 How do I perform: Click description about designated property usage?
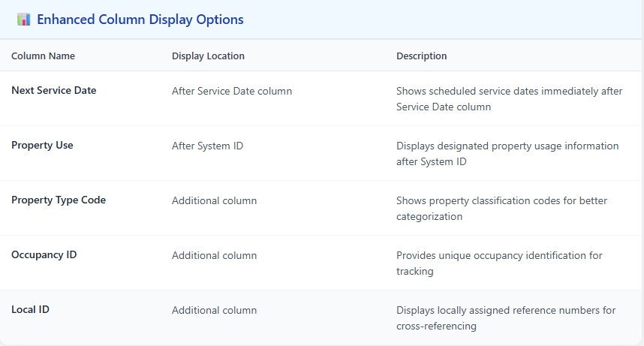(x=507, y=154)
